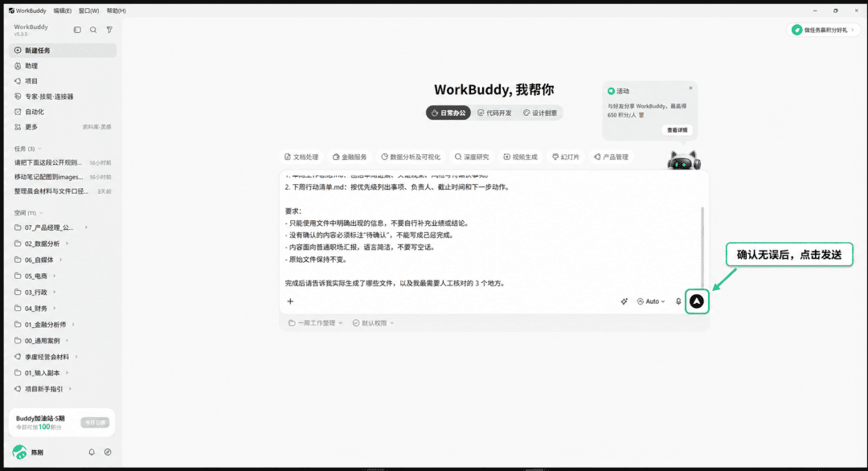The image size is (868, 471).
Task: Collapse the 任务 (3) section
Action: [27, 149]
